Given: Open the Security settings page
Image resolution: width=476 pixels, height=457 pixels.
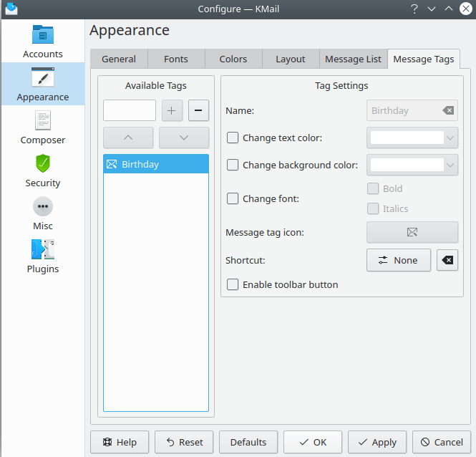Looking at the screenshot, I should [x=43, y=170].
